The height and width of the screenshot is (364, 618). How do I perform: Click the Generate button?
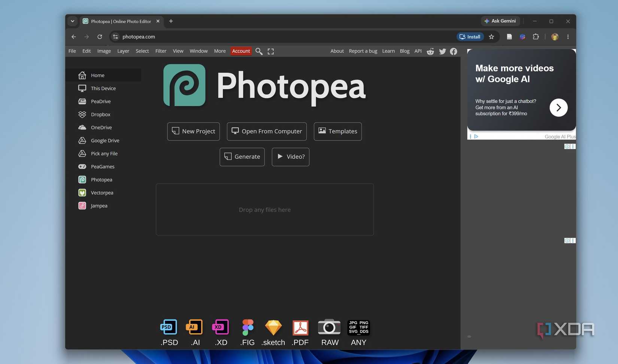(x=242, y=157)
